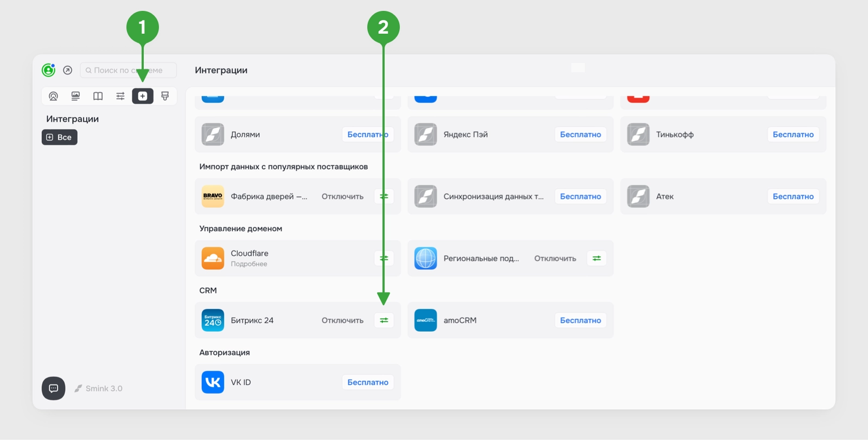Select the plus-square integrations tab
Screen dimensions: 868x442
point(143,96)
